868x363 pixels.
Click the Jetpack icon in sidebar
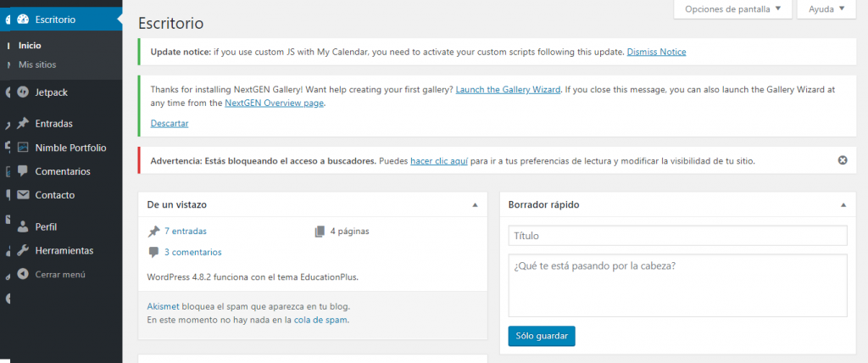pyautogui.click(x=24, y=92)
